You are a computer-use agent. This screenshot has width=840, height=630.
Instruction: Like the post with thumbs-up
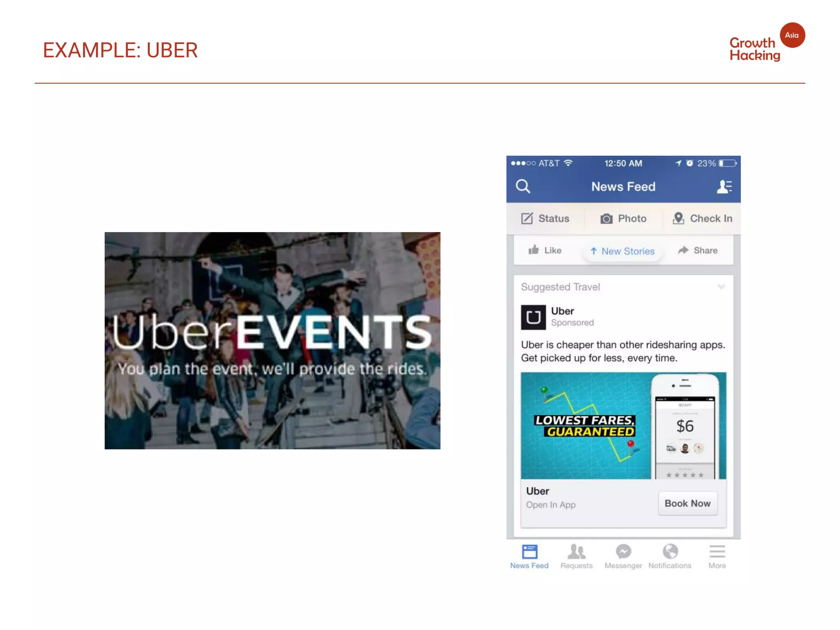[545, 250]
